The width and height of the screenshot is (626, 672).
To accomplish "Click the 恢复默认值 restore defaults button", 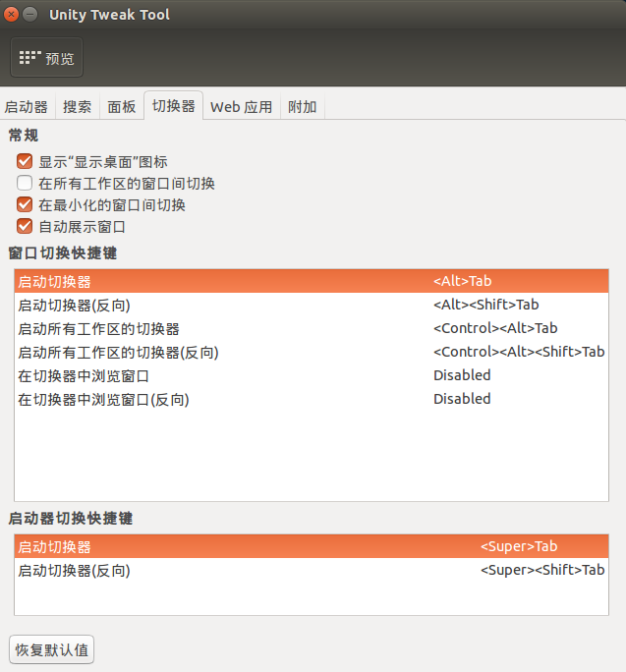I will click(x=51, y=649).
